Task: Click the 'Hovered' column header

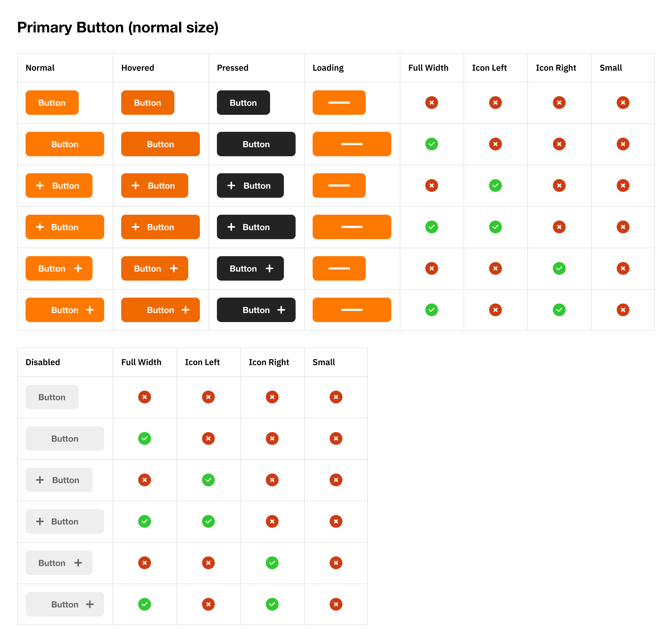Action: pyautogui.click(x=138, y=68)
